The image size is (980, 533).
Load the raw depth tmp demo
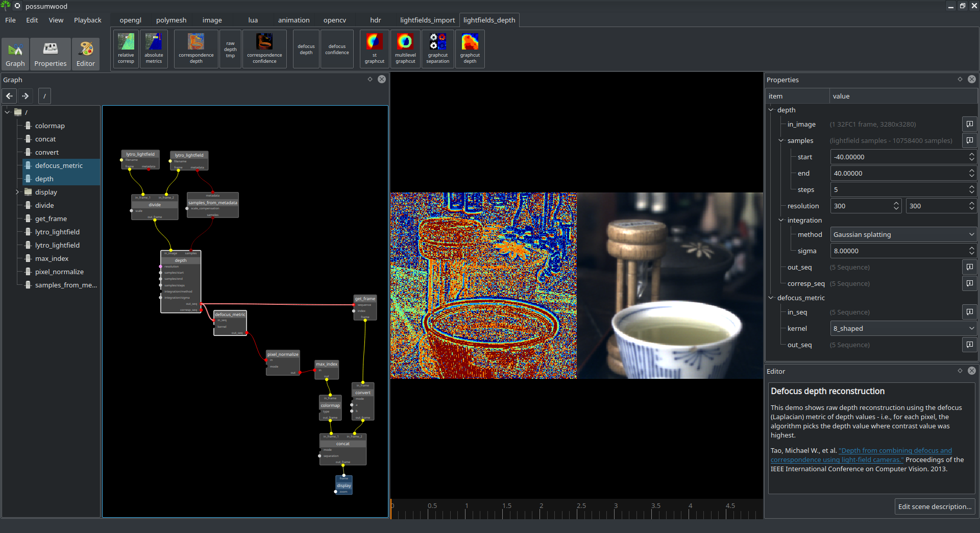coord(231,49)
